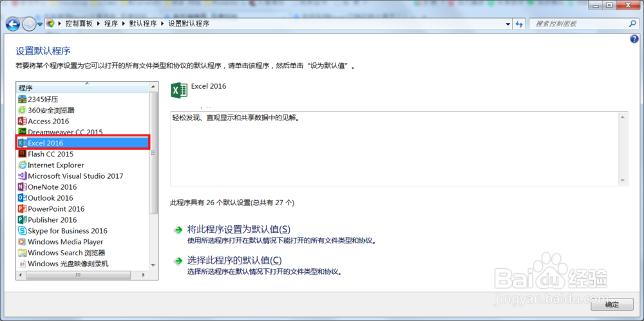
Task: Click the description box scroll down arrow
Action: tap(623, 181)
